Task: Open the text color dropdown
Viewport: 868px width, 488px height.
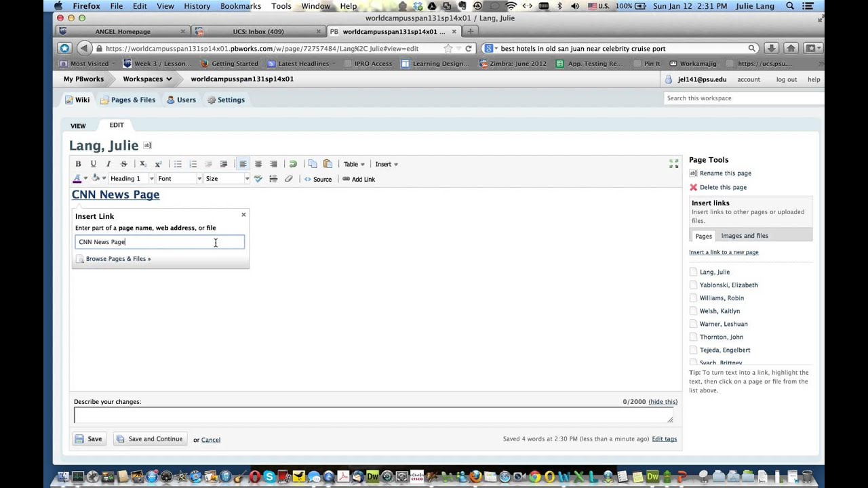Action: click(x=80, y=179)
